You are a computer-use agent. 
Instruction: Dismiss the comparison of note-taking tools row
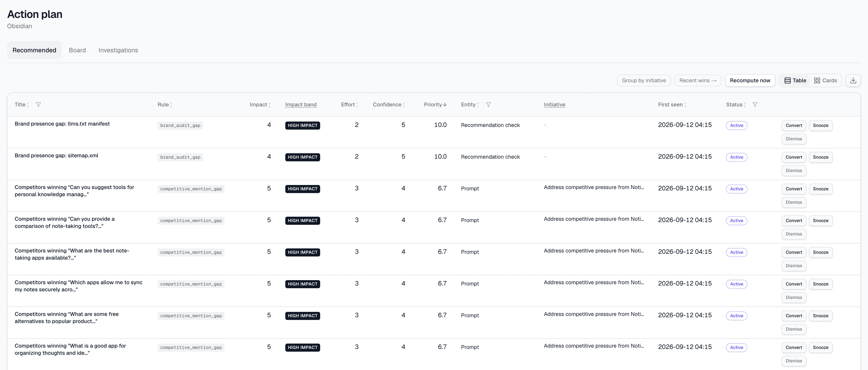pyautogui.click(x=794, y=234)
